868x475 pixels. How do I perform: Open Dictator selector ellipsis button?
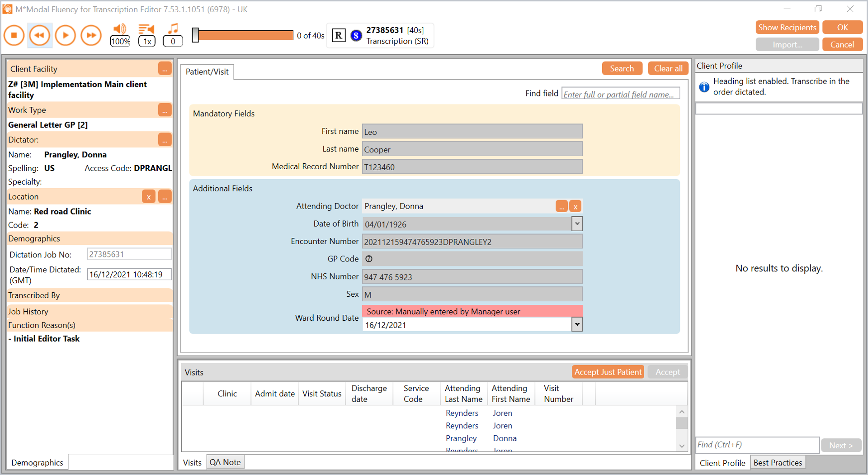tap(165, 140)
